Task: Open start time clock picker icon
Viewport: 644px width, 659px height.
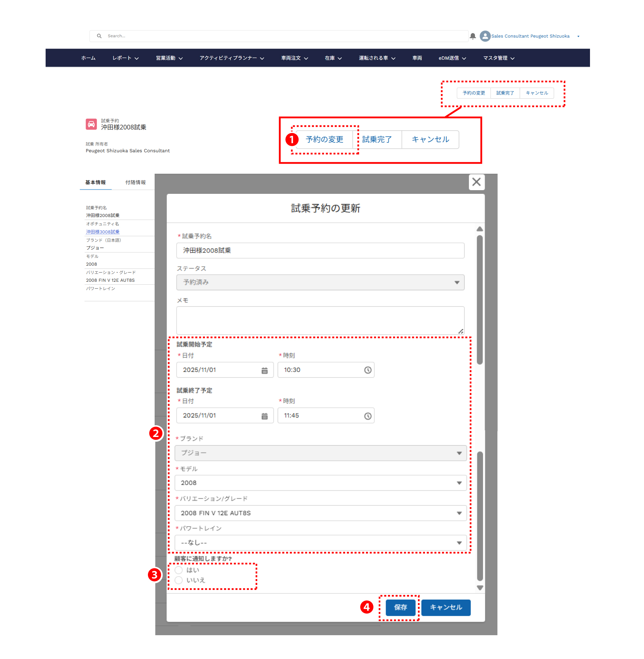Action: (x=367, y=370)
